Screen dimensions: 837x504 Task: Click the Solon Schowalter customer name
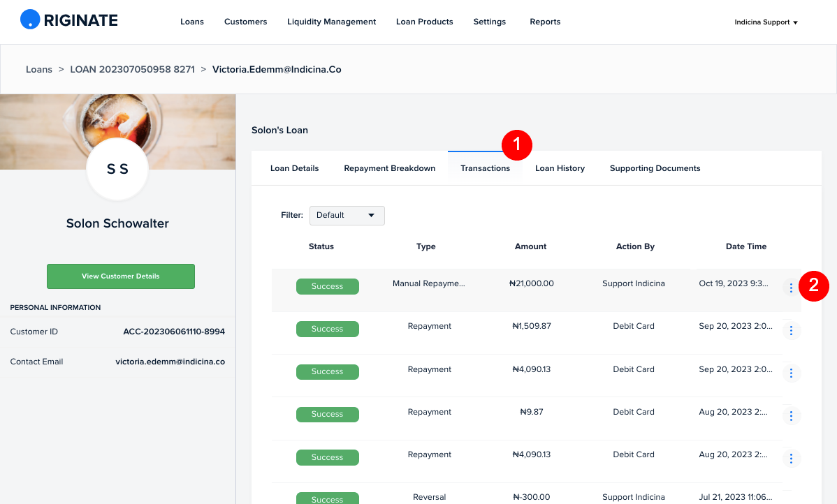[x=117, y=223]
